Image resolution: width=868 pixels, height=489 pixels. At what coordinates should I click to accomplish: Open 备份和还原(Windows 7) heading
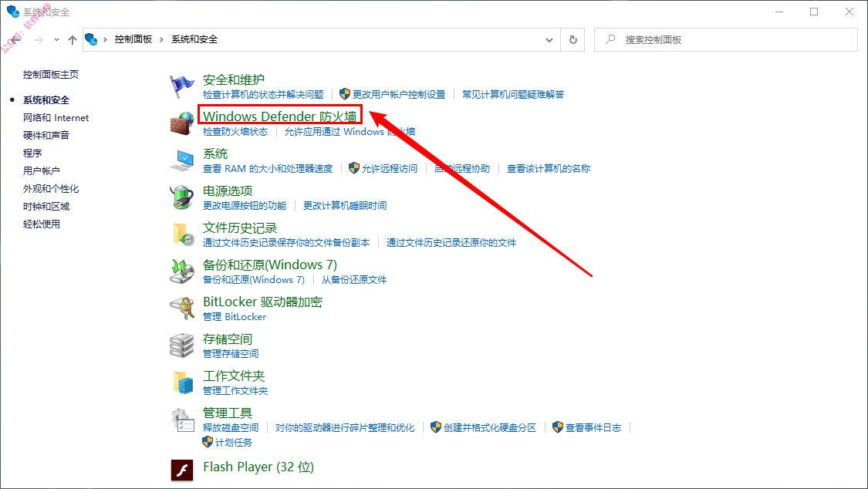coord(270,265)
